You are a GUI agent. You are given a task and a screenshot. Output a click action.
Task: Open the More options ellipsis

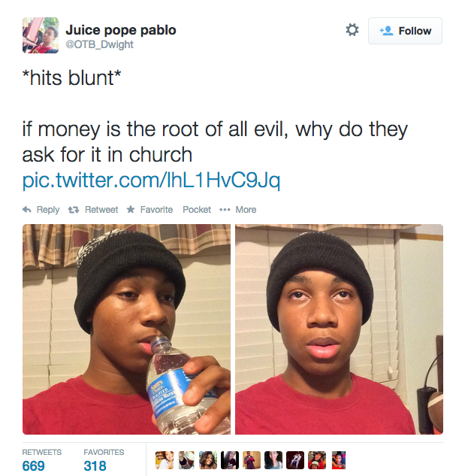[225, 210]
